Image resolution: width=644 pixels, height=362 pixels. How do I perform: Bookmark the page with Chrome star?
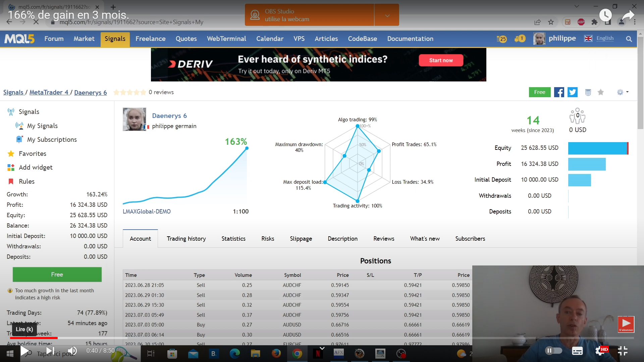click(x=551, y=22)
